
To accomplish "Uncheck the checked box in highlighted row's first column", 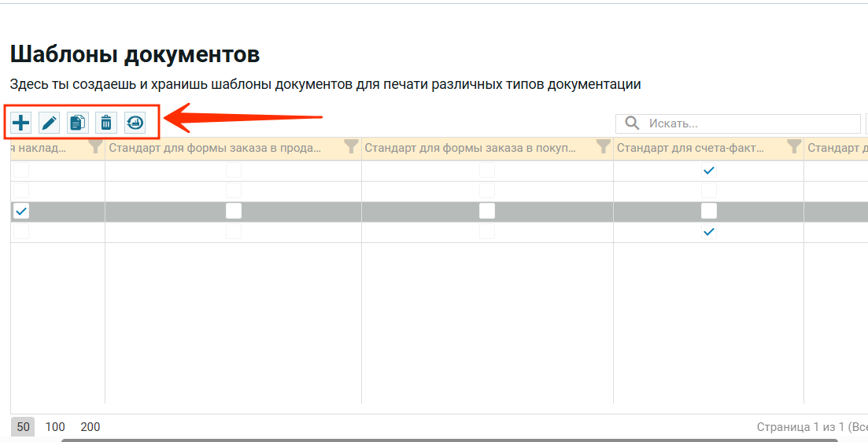I will [x=21, y=211].
